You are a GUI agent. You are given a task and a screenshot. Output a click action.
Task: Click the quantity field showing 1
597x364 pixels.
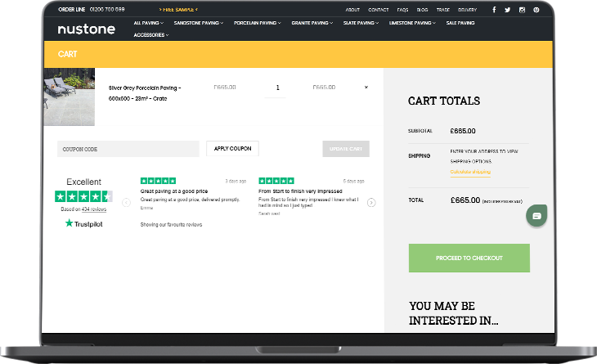point(276,88)
